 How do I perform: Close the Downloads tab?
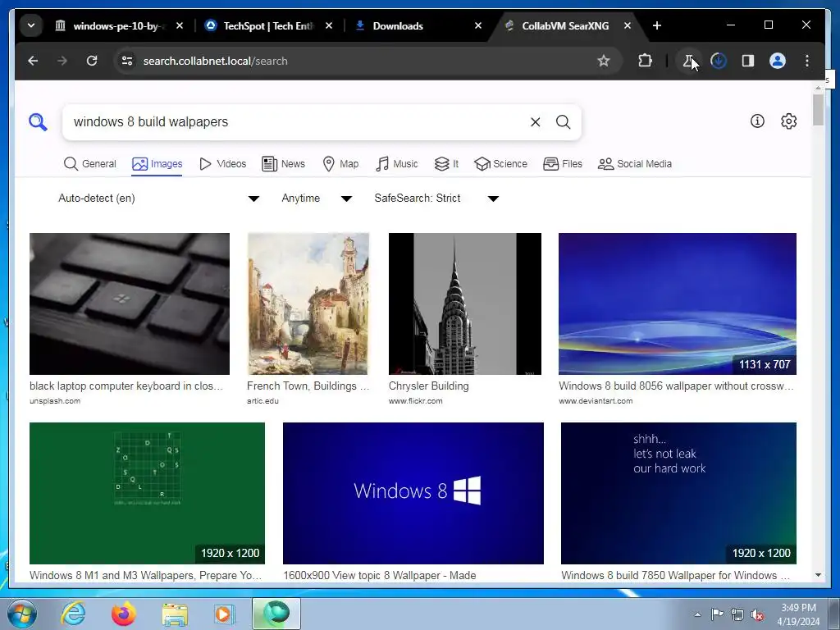(x=478, y=25)
